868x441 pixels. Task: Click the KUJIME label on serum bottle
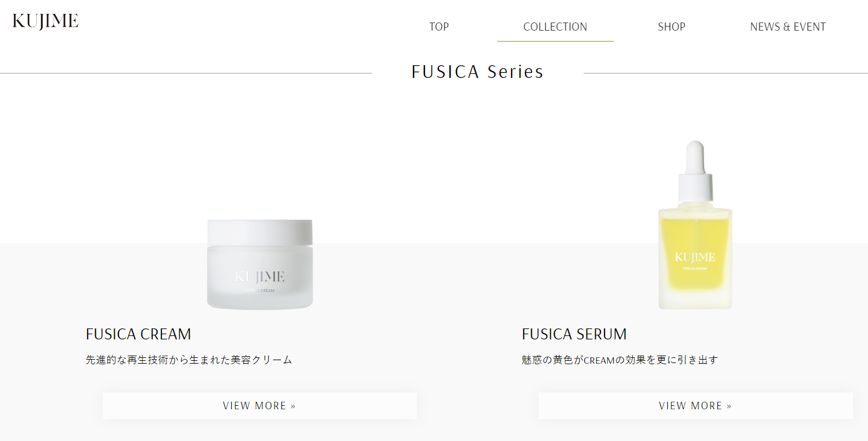coord(695,257)
